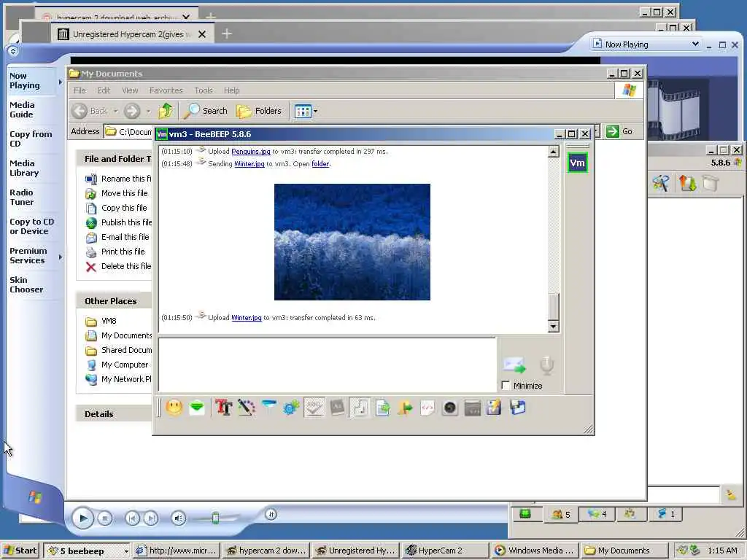Send the message using the envelope arrow button
This screenshot has width=747, height=560.
point(514,365)
